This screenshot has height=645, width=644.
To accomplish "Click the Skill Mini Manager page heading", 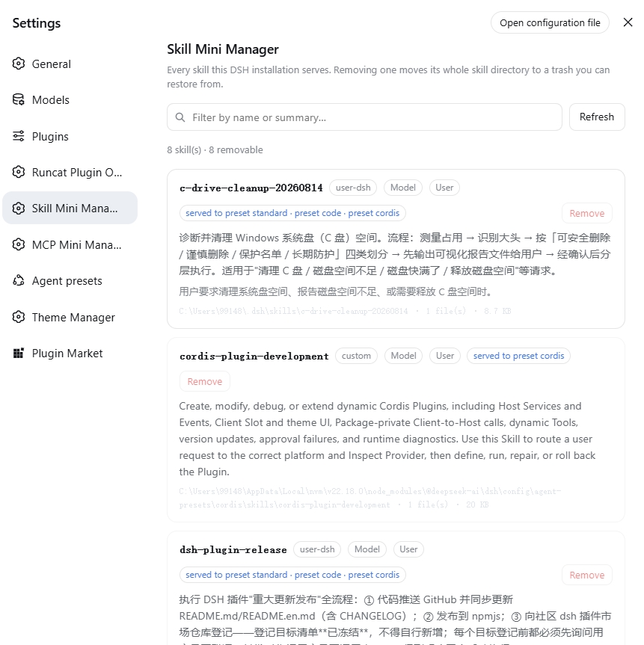I will 223,49.
